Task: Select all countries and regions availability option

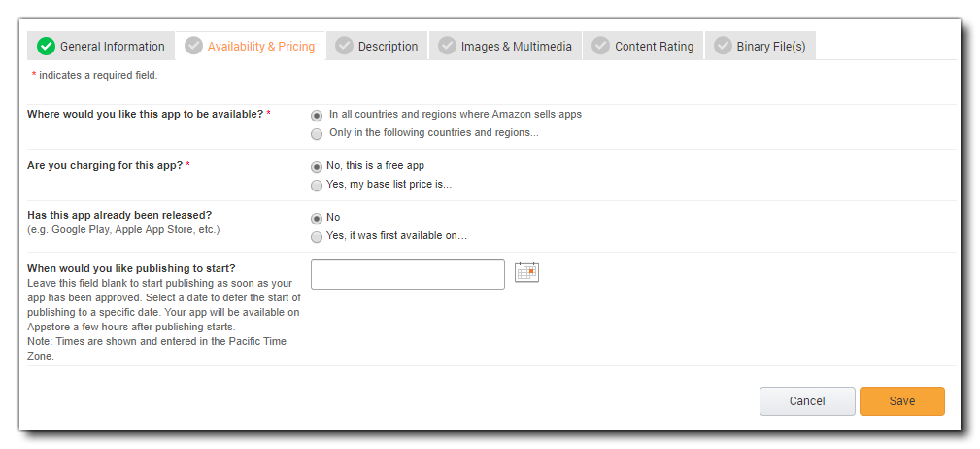Action: pos(317,115)
